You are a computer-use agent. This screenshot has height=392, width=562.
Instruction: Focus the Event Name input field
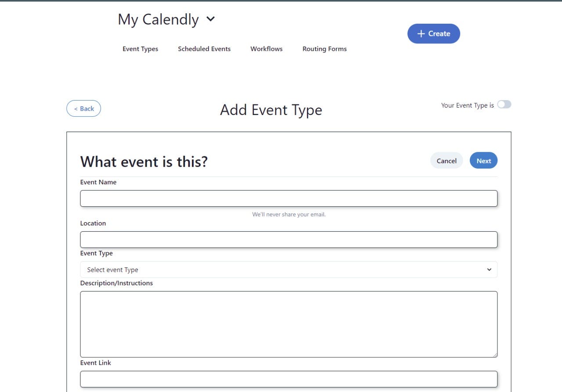point(288,198)
